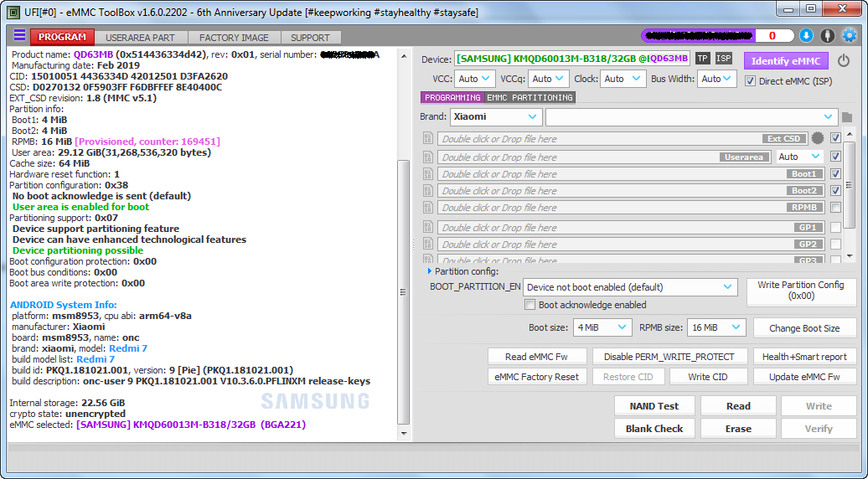Collapse the Partition config expander
Viewport: 868px width, 479px height.
[x=430, y=271]
